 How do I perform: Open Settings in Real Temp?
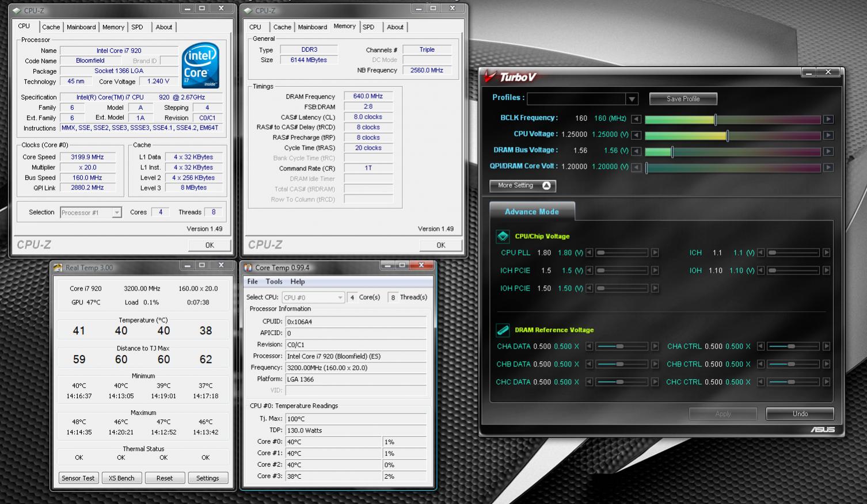coord(208,478)
